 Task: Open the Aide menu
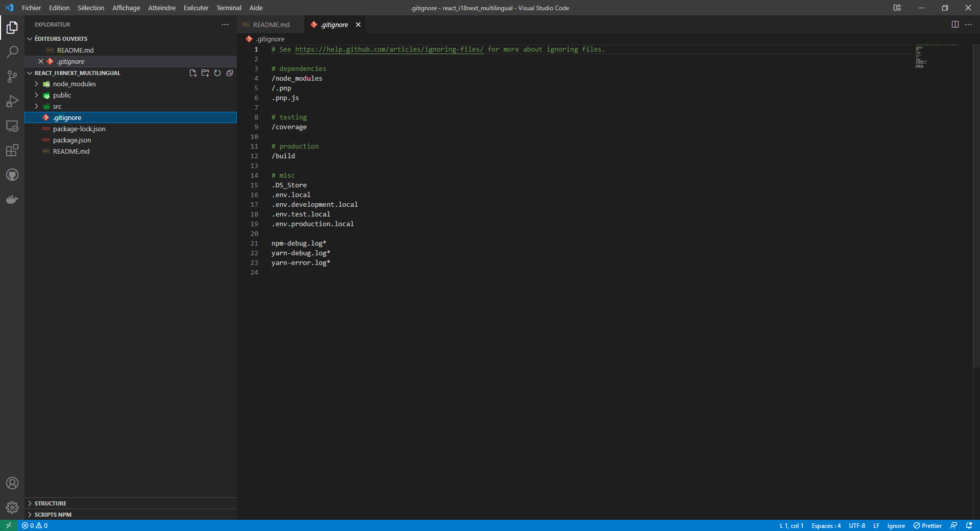coord(256,8)
